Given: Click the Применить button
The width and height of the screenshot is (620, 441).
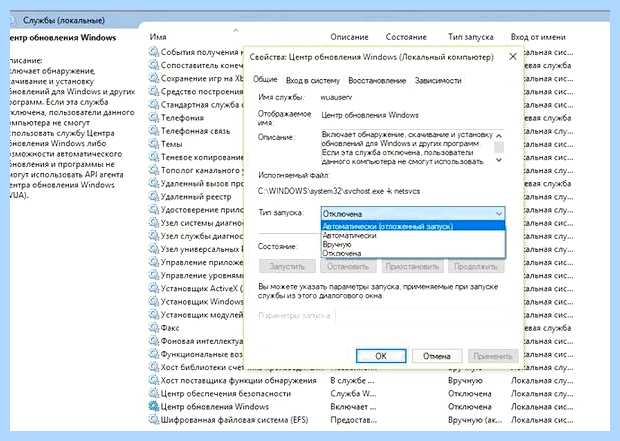Looking at the screenshot, I should click(x=493, y=356).
